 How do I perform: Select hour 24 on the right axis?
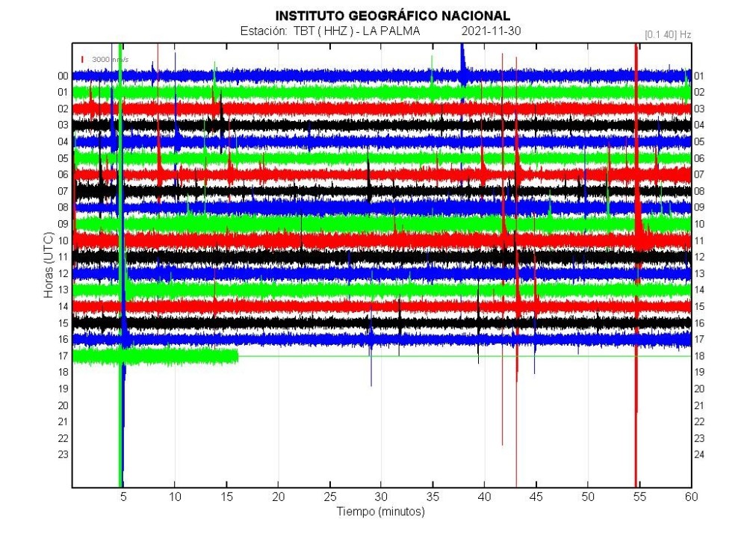(699, 454)
